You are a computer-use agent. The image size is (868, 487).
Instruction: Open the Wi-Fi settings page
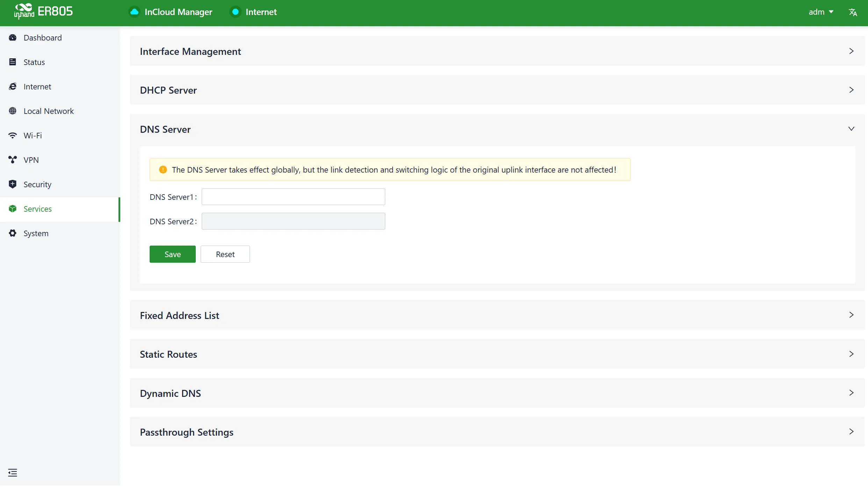(60, 135)
